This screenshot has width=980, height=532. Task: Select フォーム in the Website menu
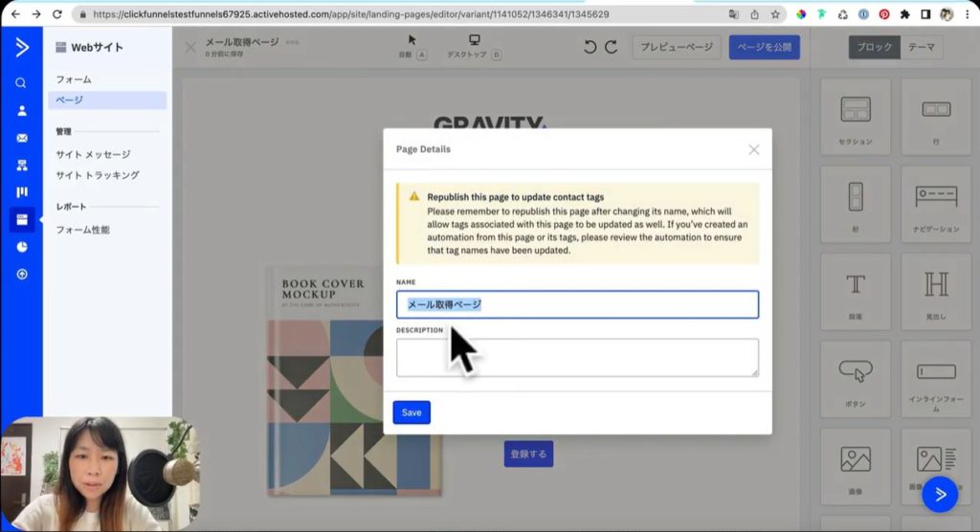(x=74, y=79)
